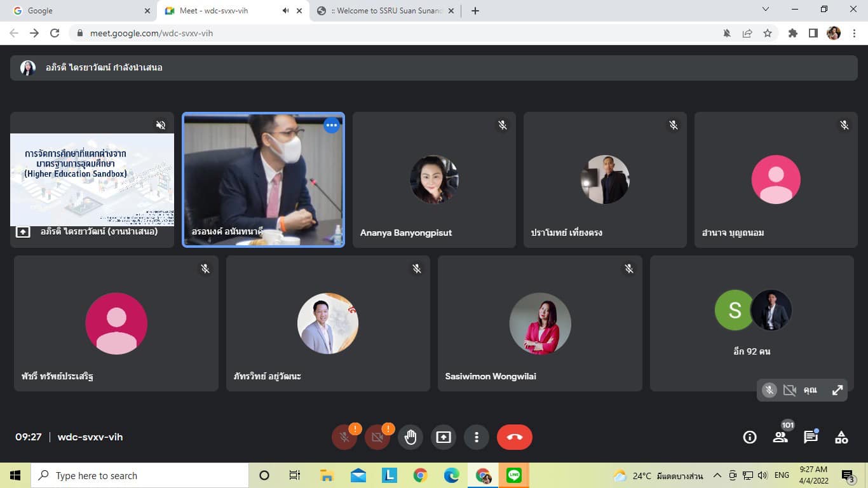Click the red Leave call button
The height and width of the screenshot is (488, 868).
[514, 437]
